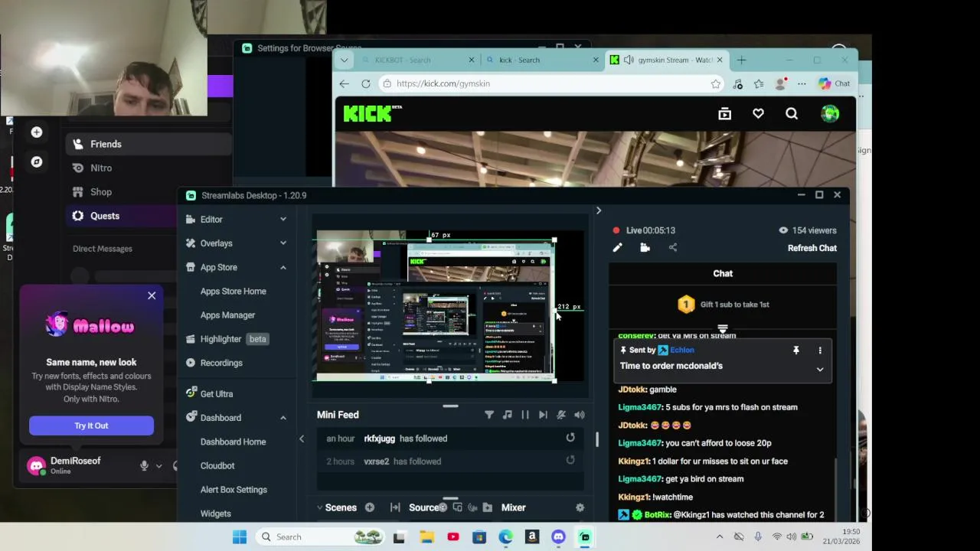Select the Chat tab header
Viewport: 980px width, 551px height.
(x=723, y=273)
